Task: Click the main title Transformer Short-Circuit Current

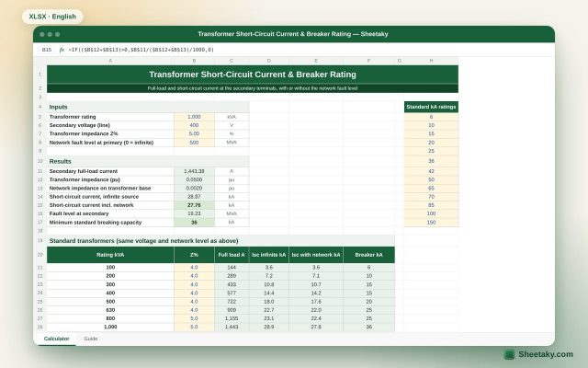Action: tap(253, 75)
